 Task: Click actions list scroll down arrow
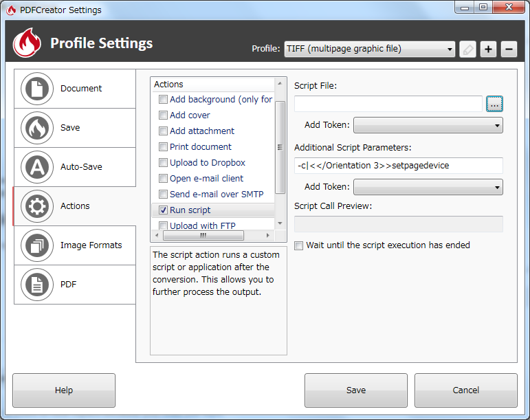click(280, 223)
